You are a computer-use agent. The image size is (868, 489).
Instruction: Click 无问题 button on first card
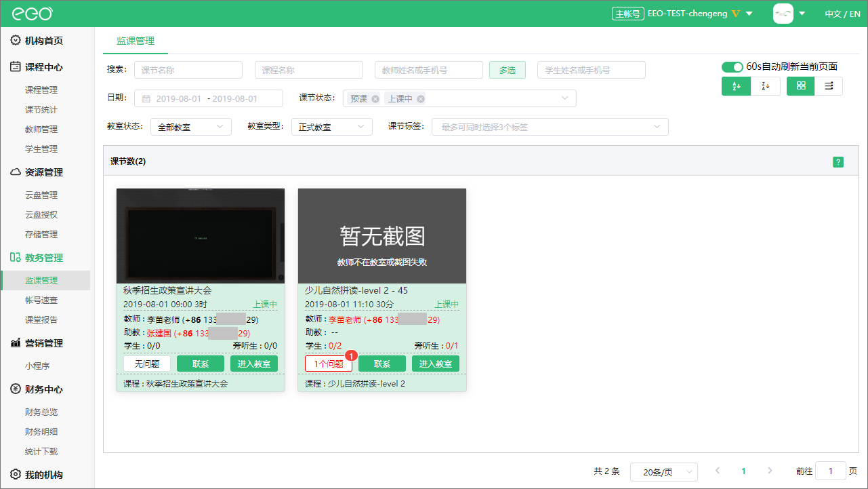click(147, 364)
